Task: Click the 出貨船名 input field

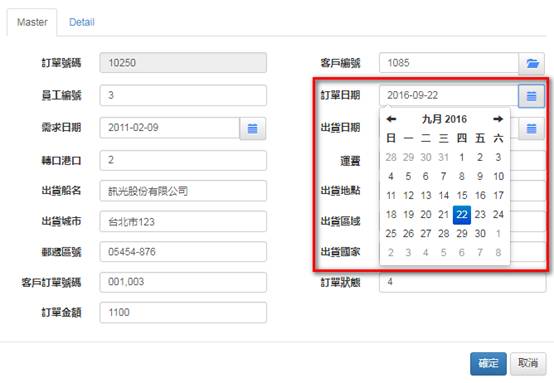Action: 183,191
